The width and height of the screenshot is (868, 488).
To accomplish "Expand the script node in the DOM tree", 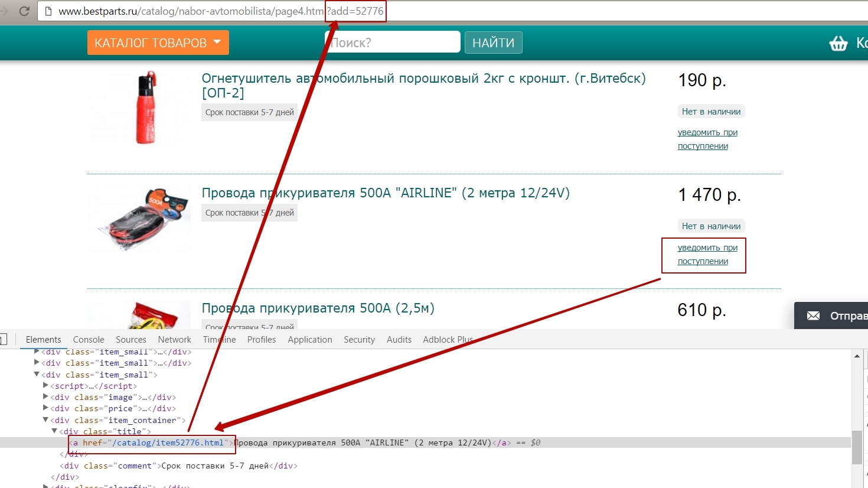I will click(x=45, y=386).
